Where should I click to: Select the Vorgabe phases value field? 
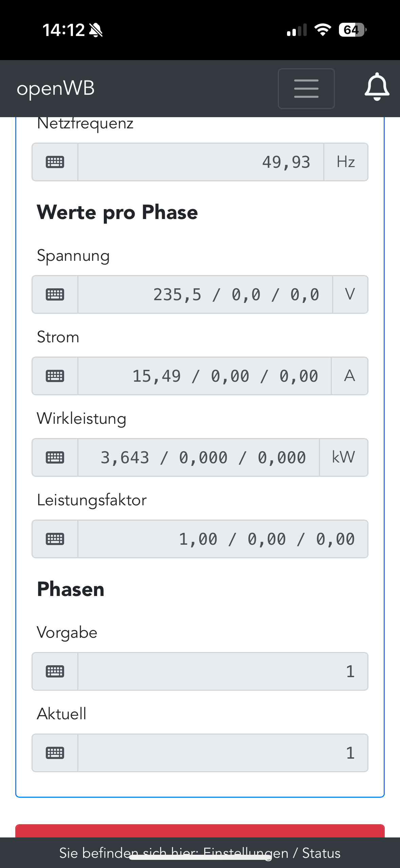(223, 671)
